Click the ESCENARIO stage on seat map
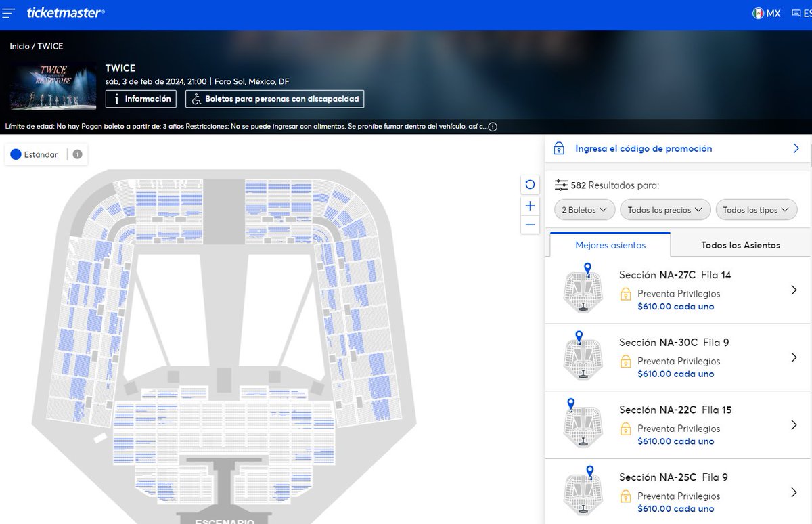This screenshot has height=524, width=812. click(x=225, y=519)
